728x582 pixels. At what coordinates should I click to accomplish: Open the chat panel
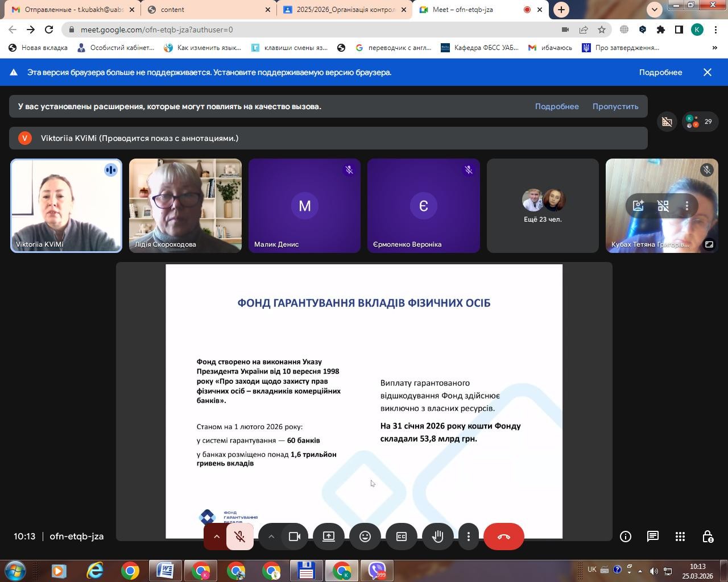coord(652,537)
